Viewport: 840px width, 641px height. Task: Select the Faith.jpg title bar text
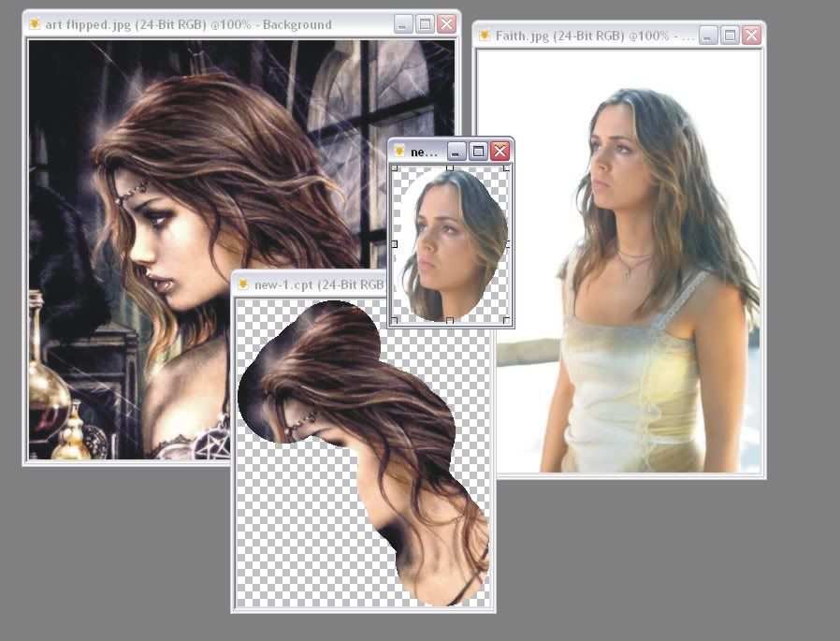(595, 36)
